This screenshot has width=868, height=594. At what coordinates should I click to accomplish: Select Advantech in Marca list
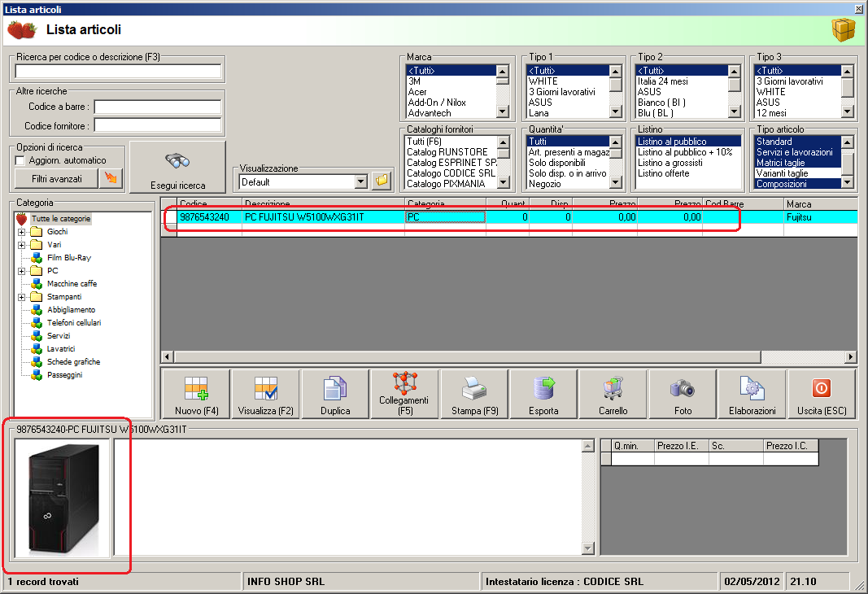pos(451,113)
